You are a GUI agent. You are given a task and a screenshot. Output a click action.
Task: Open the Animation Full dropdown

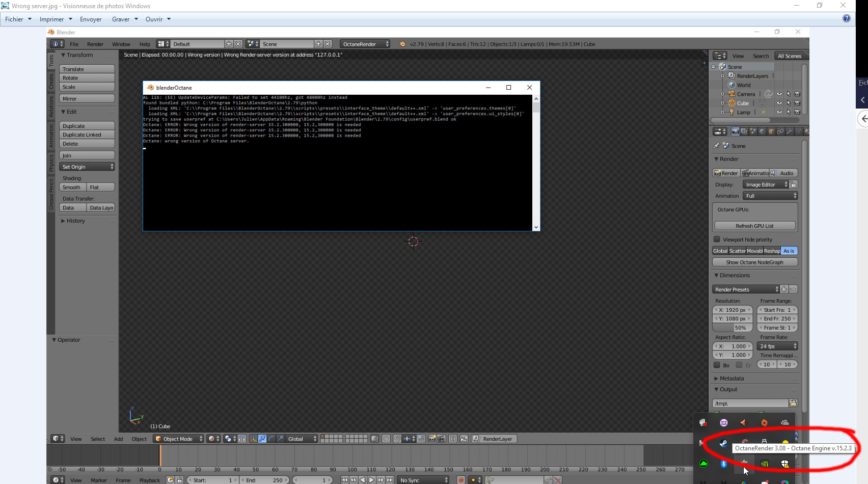click(770, 196)
